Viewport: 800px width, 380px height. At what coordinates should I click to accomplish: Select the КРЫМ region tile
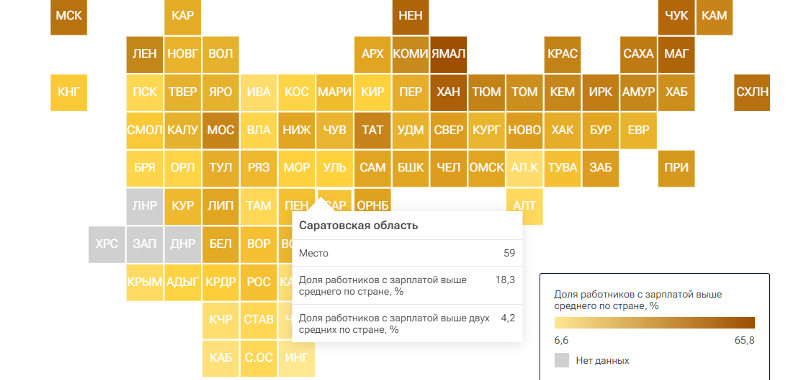[x=144, y=282]
